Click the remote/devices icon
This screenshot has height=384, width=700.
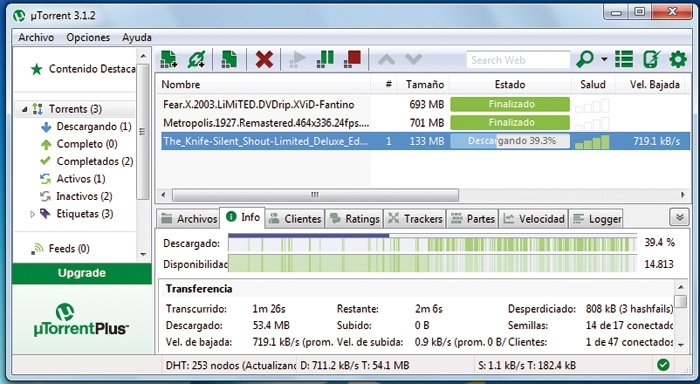651,59
